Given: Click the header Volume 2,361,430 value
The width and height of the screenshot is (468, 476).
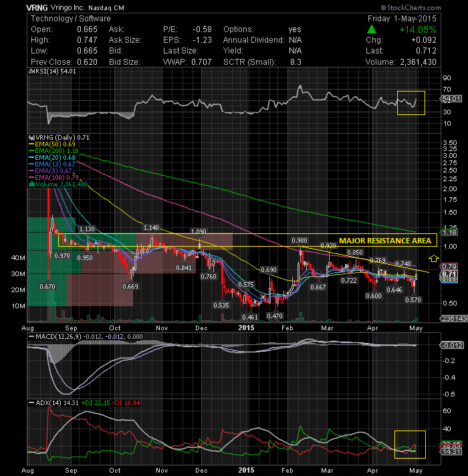Looking at the screenshot, I should (418, 62).
